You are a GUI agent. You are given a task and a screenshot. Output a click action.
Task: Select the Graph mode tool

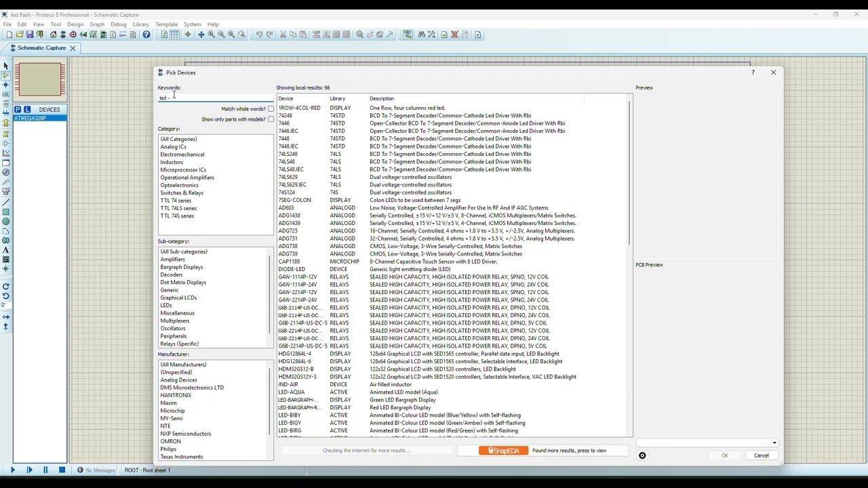pyautogui.click(x=6, y=152)
